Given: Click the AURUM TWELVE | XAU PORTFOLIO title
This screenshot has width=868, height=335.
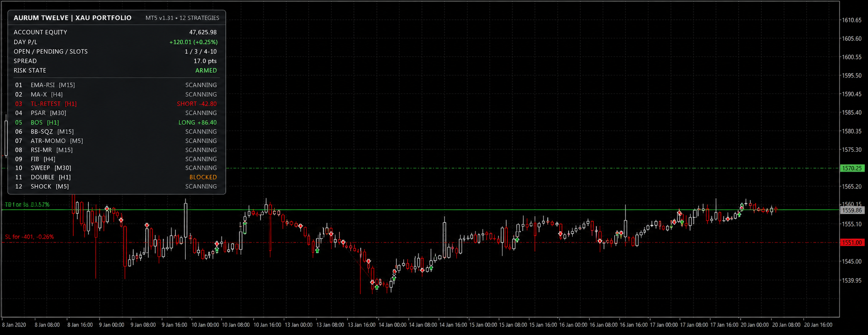Looking at the screenshot, I should (73, 18).
